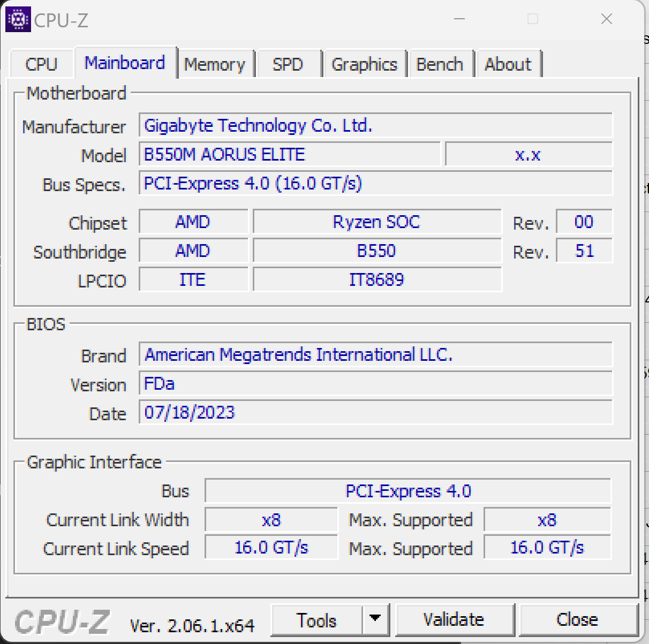This screenshot has height=644, width=649.
Task: Click the Current Link Speed 16.0 GT/s value
Action: coord(271,548)
